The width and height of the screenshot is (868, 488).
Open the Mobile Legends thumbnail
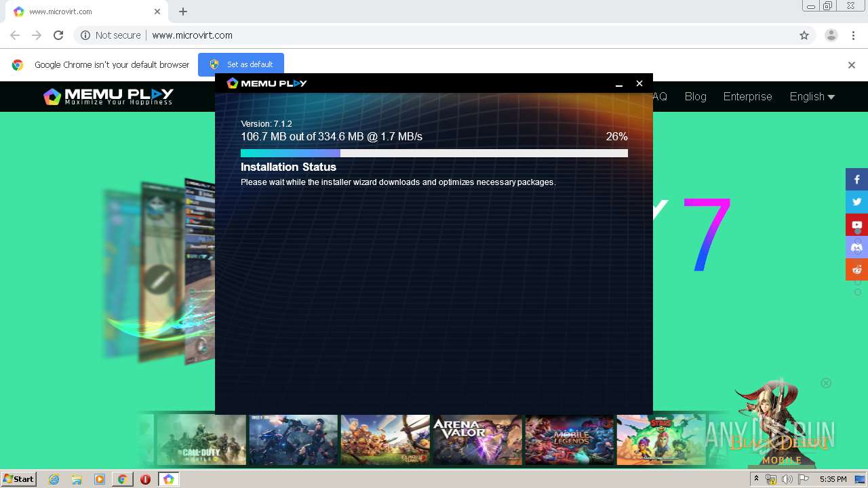pos(569,440)
